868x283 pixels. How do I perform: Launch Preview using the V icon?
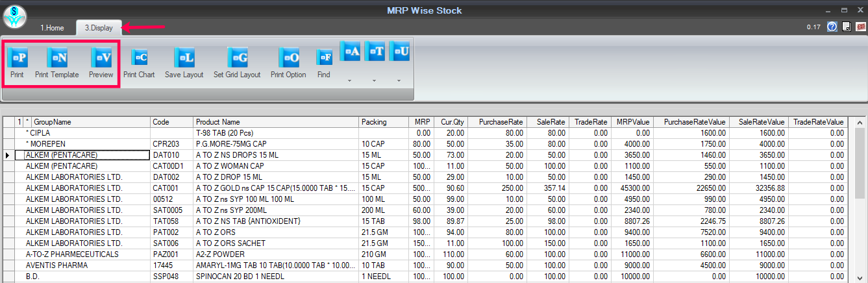click(x=101, y=58)
